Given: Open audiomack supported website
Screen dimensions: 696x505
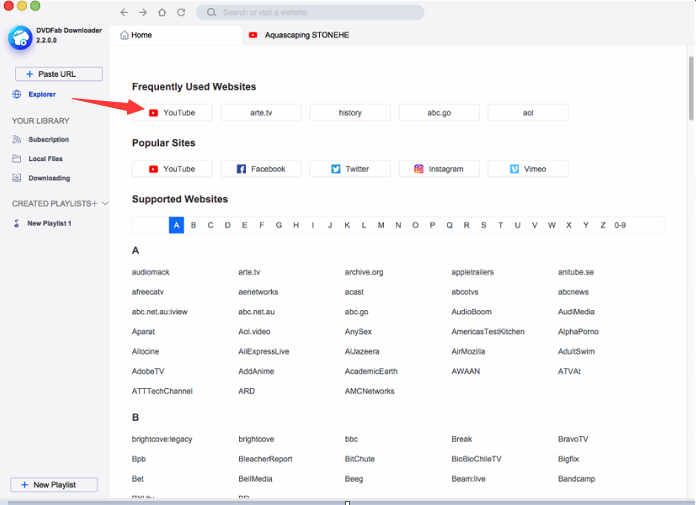Looking at the screenshot, I should point(150,272).
